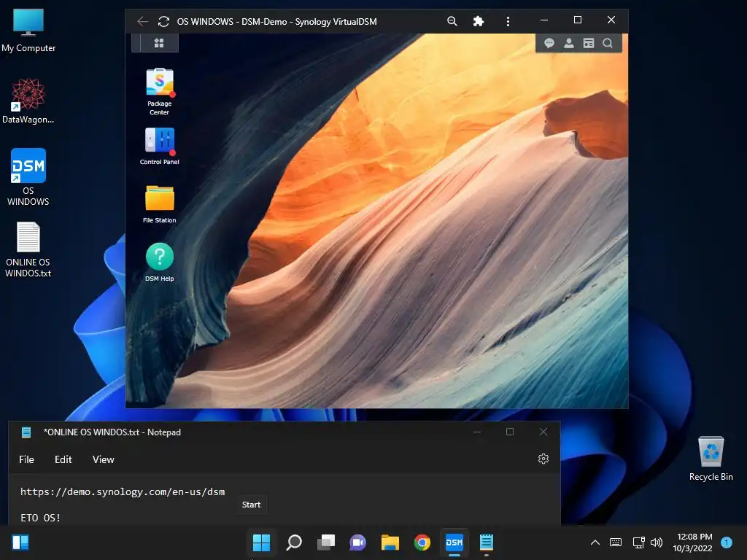This screenshot has width=747, height=560.
Task: Click the Windows Start button on taskbar
Action: point(261,542)
